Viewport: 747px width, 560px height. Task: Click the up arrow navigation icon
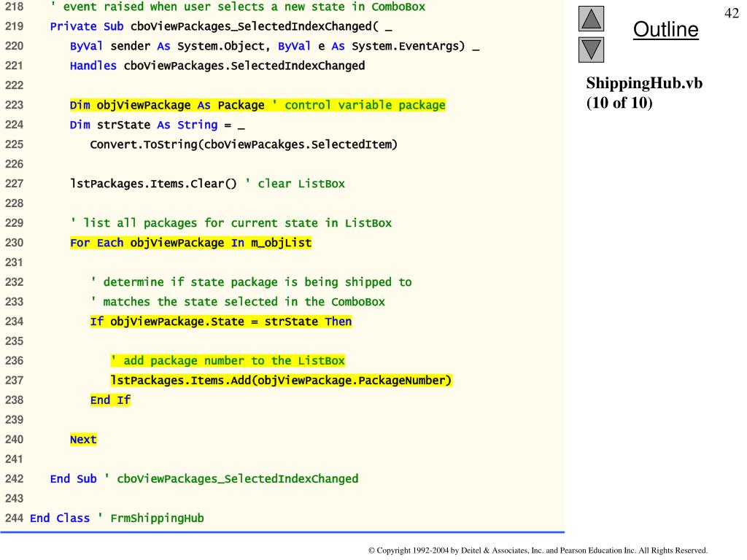tap(591, 19)
